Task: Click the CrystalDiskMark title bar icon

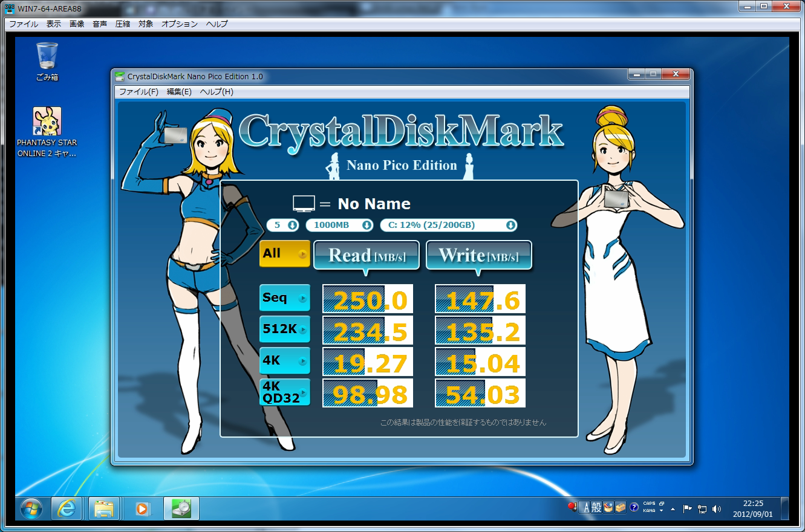Action: 120,76
